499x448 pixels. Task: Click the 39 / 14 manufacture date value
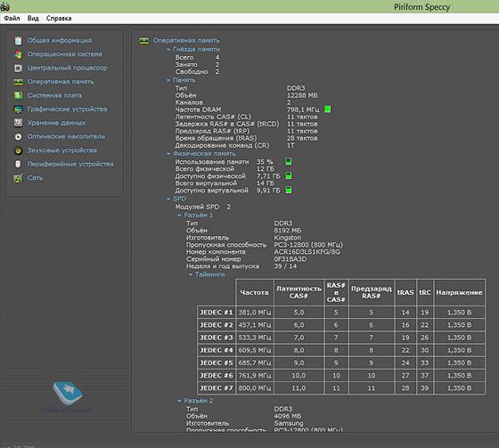285,266
